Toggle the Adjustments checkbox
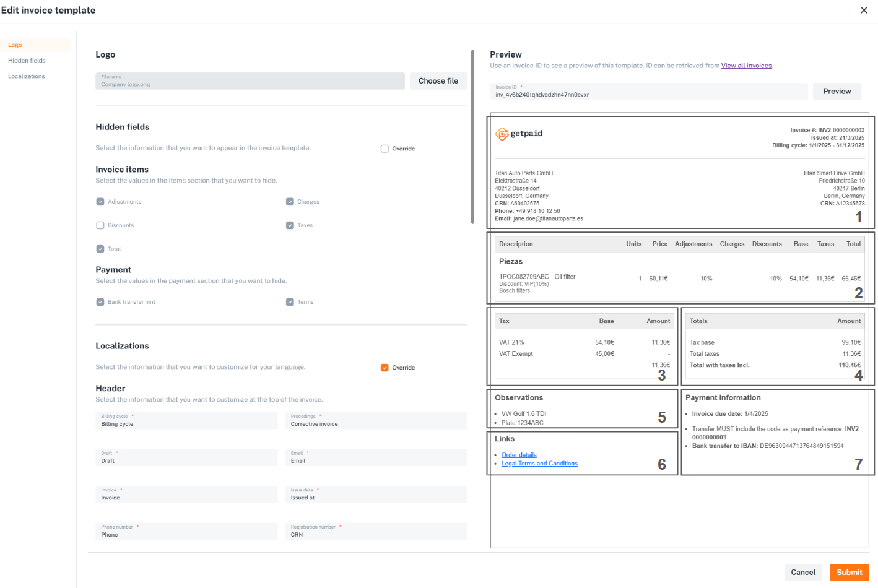Image resolution: width=878 pixels, height=588 pixels. point(100,202)
